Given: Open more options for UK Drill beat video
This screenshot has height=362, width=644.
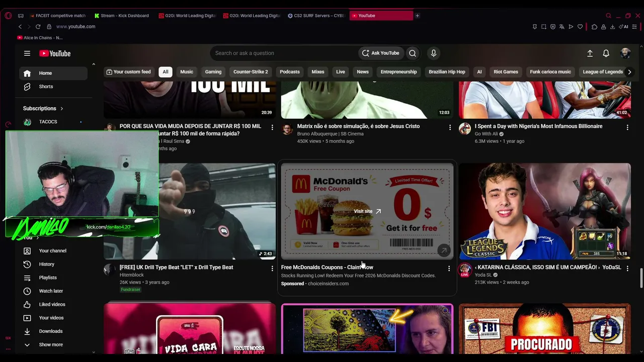Looking at the screenshot, I should (x=272, y=268).
